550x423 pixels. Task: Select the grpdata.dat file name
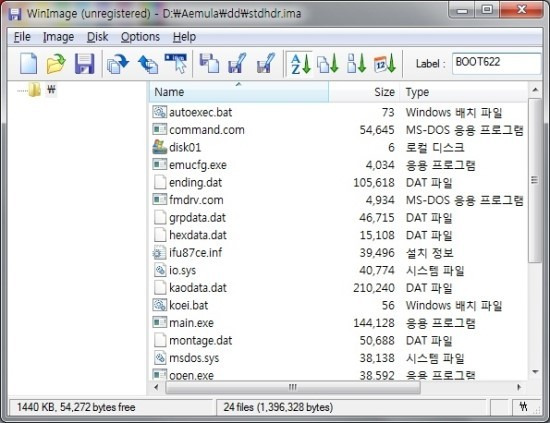click(197, 217)
